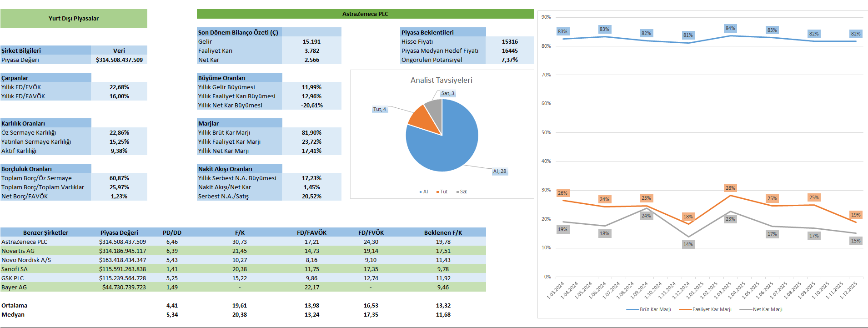Click the 84% label on the blue line
The height and width of the screenshot is (328, 868).
730,28
